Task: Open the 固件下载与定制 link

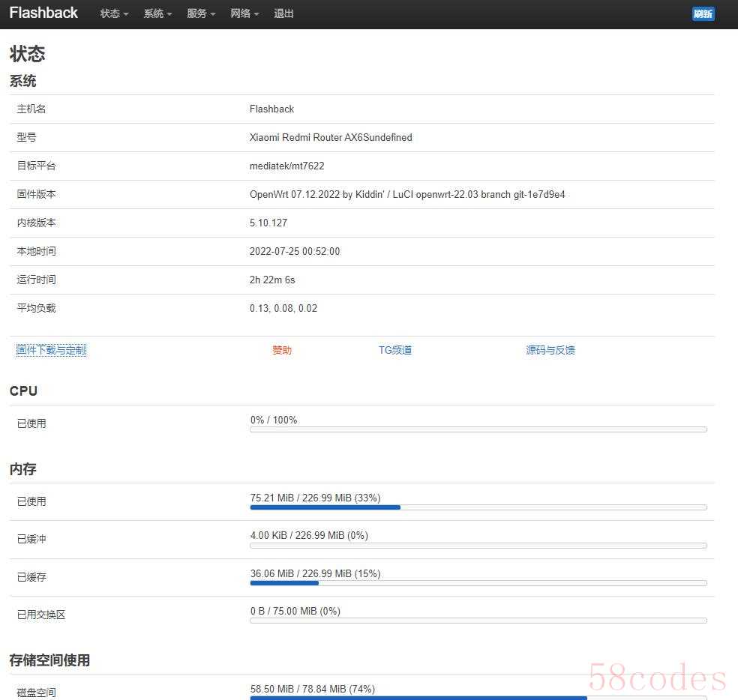Action: pos(51,350)
